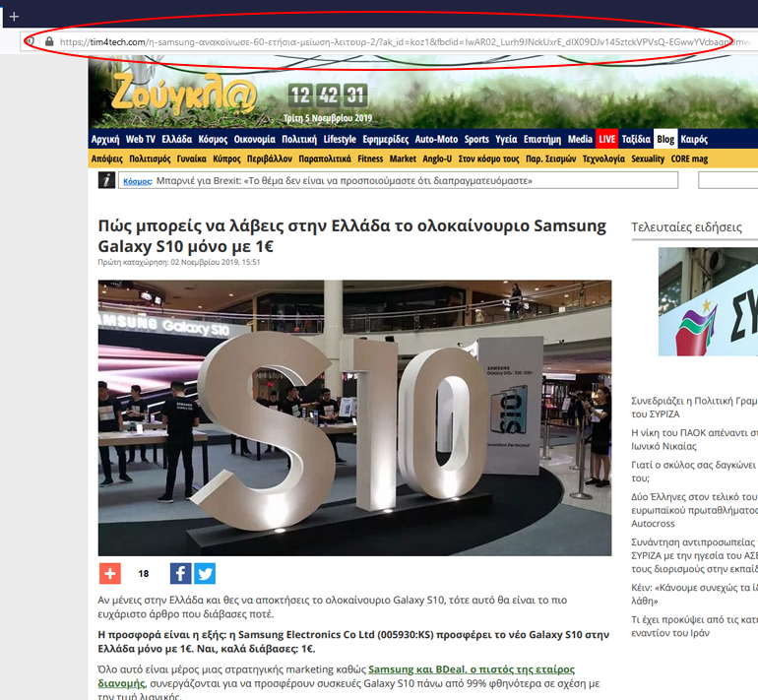Select the Blog tab in navigation
Screen dimensions: 758x700
pos(665,139)
